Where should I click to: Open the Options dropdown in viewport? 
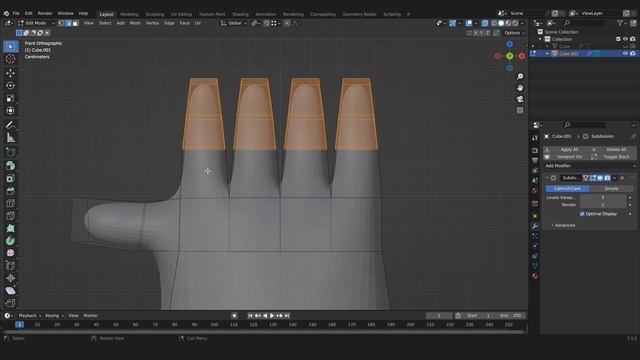pyautogui.click(x=514, y=33)
